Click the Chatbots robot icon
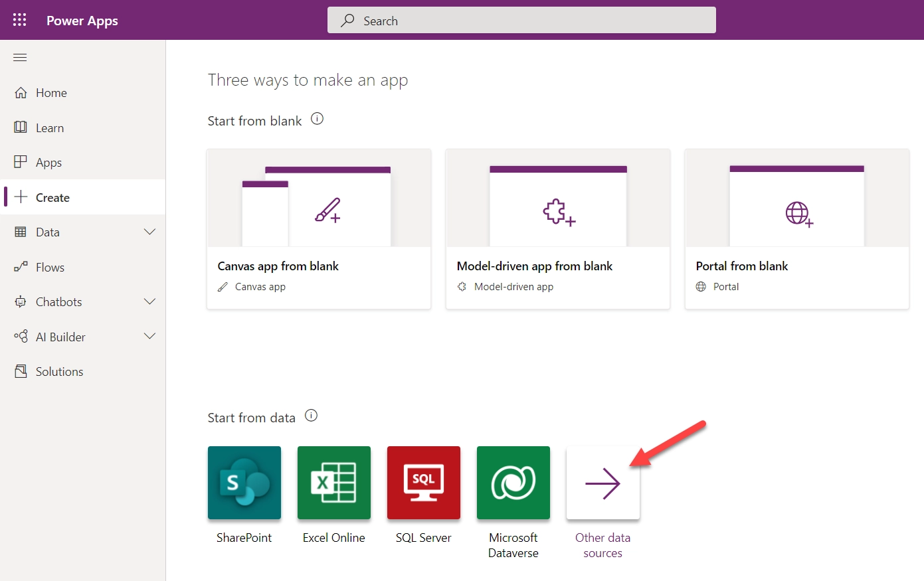924x581 pixels. [21, 301]
